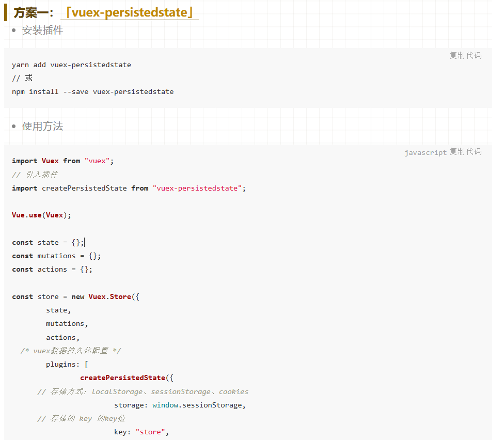This screenshot has width=504, height=440.
Task: Click the const mutations = {} line
Action: coord(56,256)
